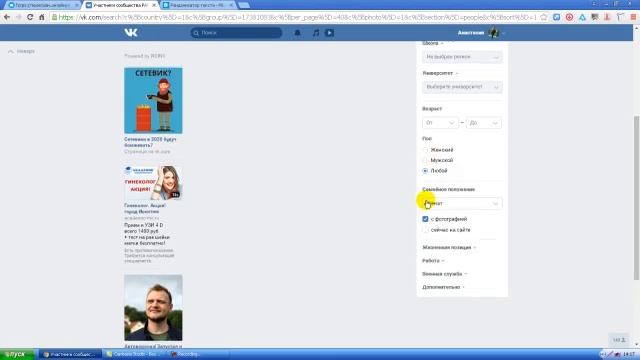Switch to the Chrome taskbar button
Viewport: 640px width, 360px height.
[70, 354]
